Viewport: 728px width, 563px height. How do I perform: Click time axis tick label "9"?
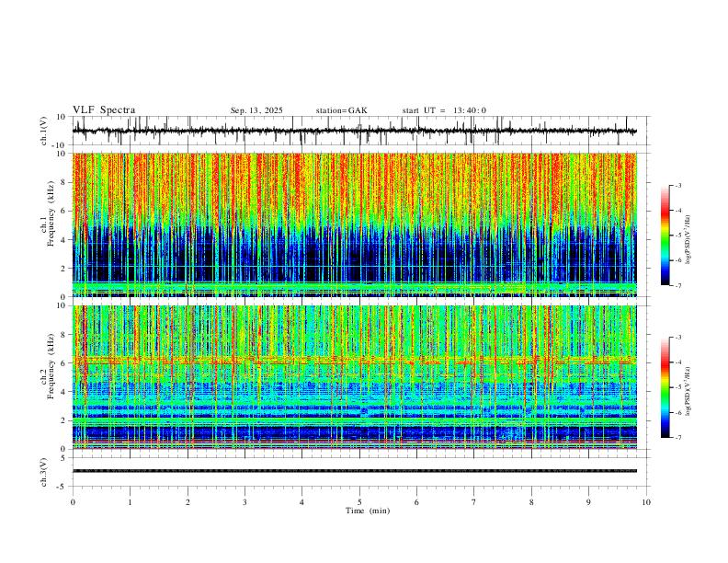pos(588,502)
